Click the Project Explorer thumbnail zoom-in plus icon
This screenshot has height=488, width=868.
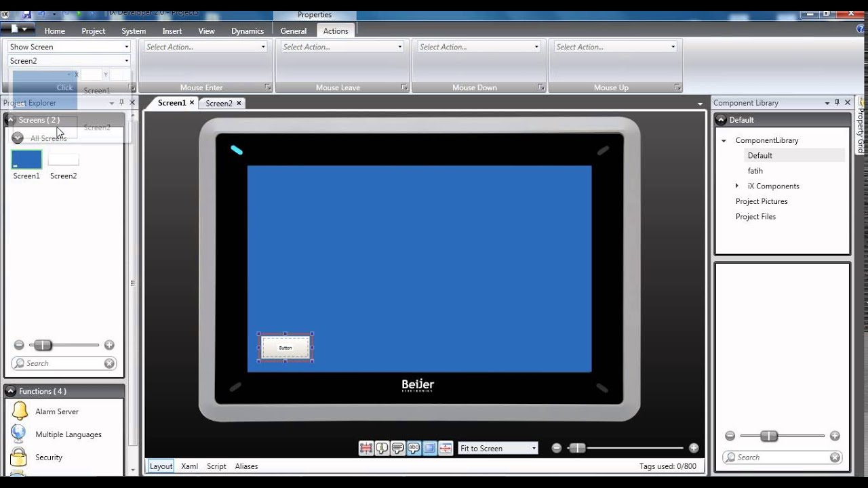pos(109,345)
